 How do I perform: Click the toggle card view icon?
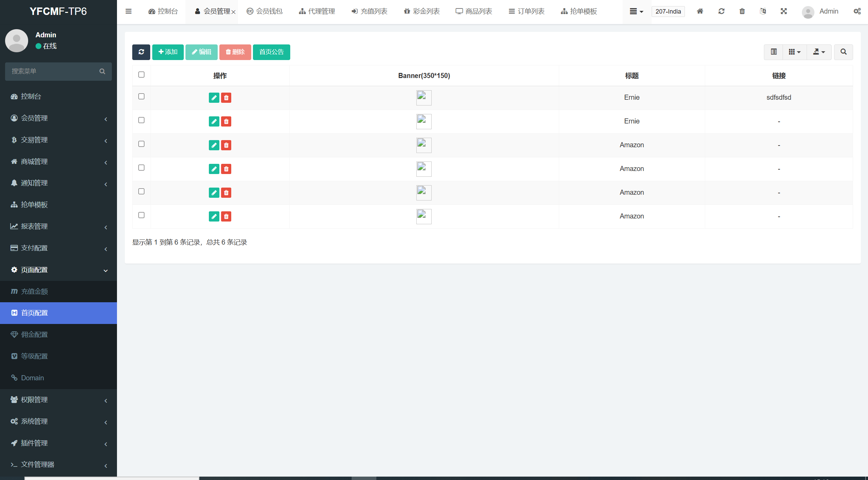click(x=773, y=52)
